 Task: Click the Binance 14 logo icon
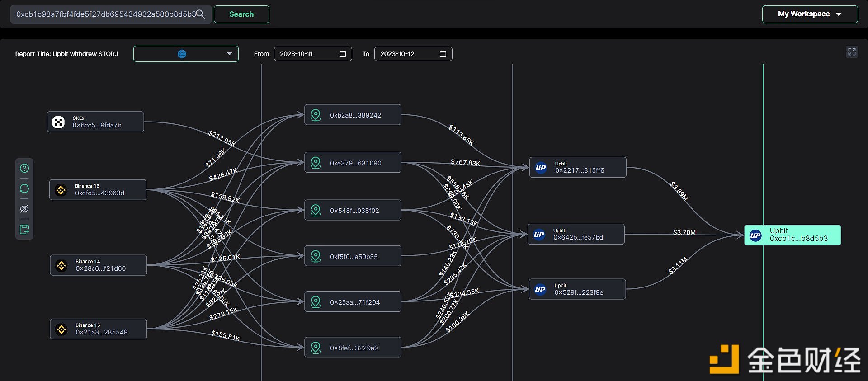point(61,265)
